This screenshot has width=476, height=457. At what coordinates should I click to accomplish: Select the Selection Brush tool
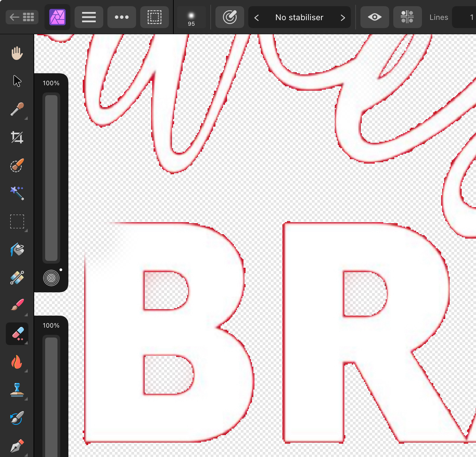point(17,165)
